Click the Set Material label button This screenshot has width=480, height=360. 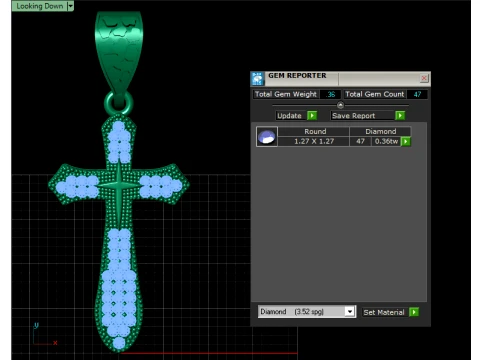(384, 312)
